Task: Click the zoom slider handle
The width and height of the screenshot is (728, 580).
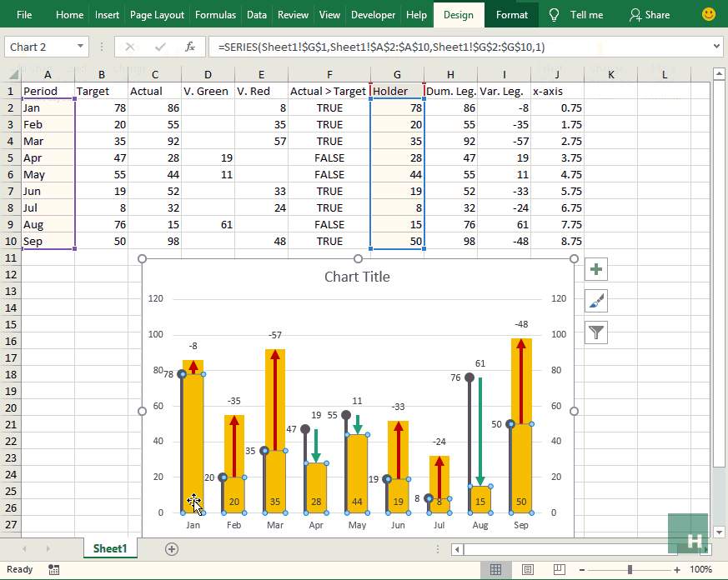Action: click(630, 570)
